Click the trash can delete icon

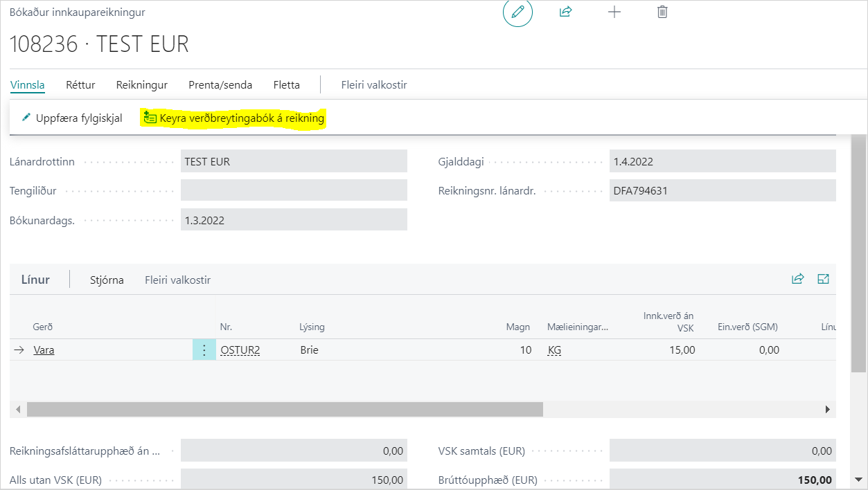(662, 12)
